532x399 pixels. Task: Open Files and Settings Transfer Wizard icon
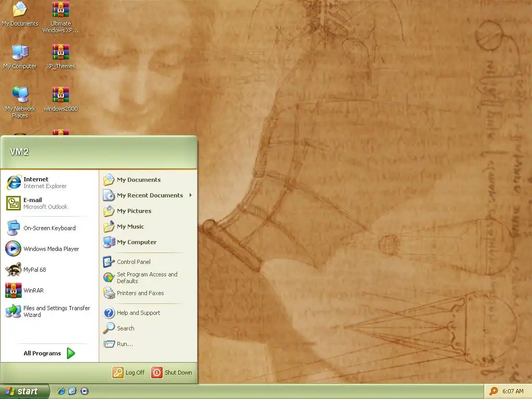tap(14, 311)
